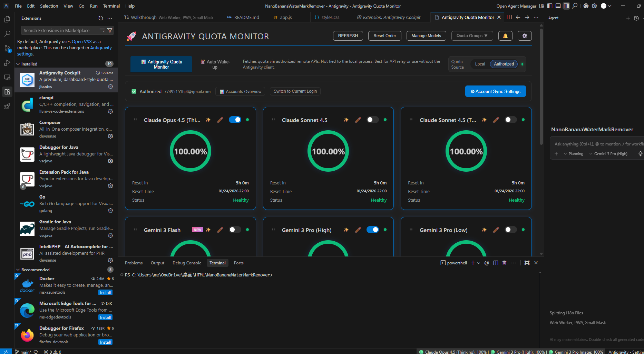Open Quota Monitor settings gear button

[x=525, y=36]
